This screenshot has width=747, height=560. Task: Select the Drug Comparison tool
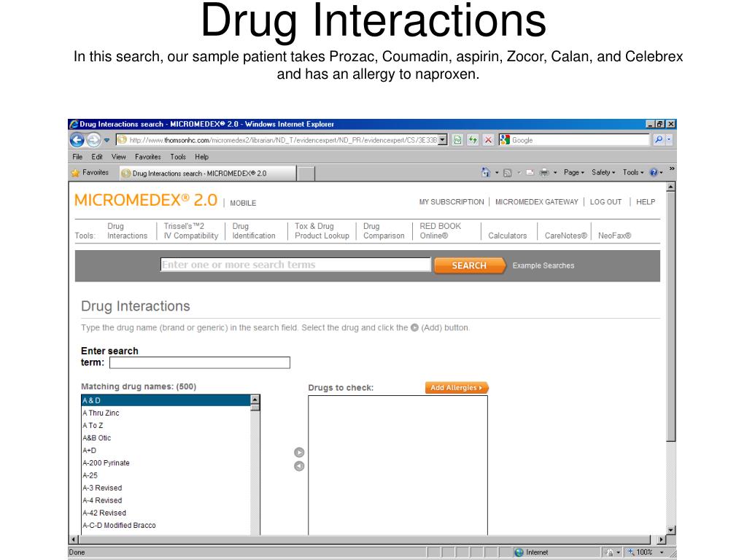tap(384, 231)
